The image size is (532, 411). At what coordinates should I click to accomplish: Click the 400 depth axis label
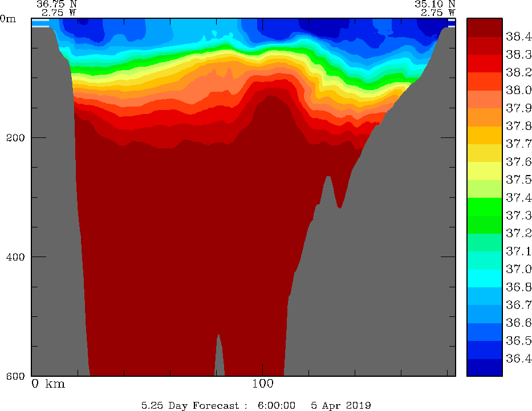click(15, 257)
